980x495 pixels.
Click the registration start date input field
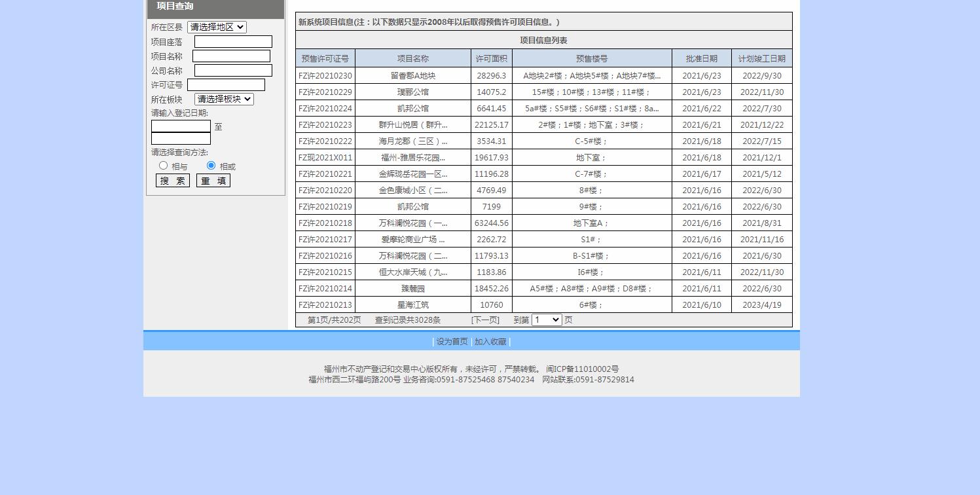tap(181, 126)
